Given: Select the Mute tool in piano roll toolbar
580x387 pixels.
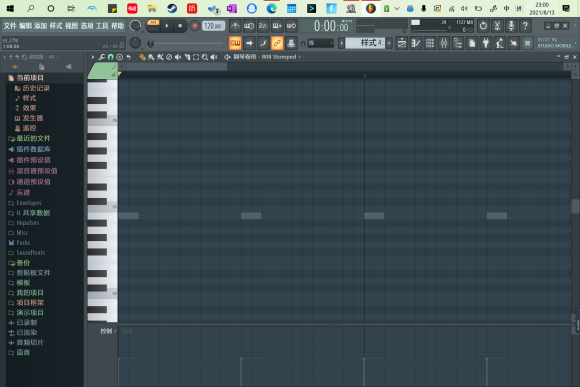Looking at the screenshot, I should (178, 57).
